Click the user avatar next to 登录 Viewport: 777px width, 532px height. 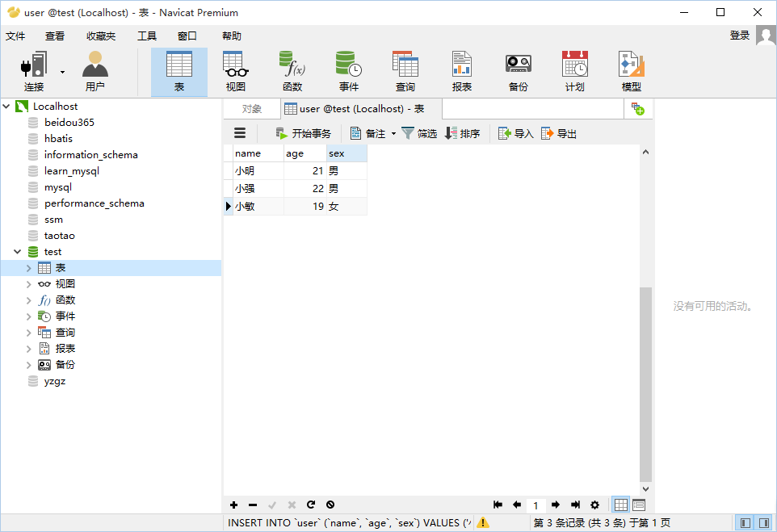pyautogui.click(x=766, y=36)
